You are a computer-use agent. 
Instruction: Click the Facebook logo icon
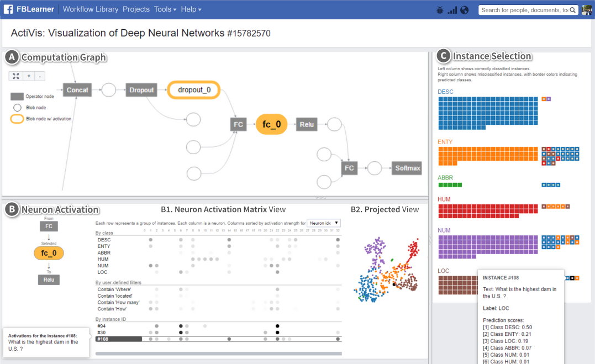point(9,9)
